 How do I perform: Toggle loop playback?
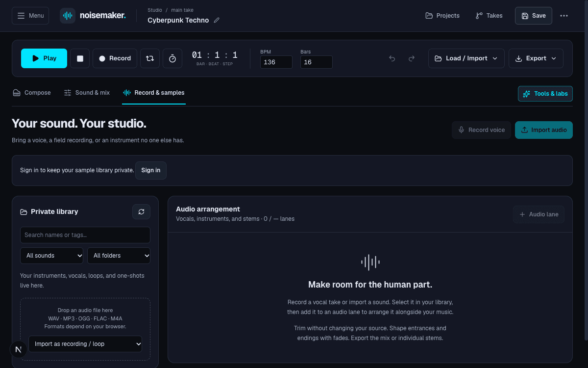point(150,58)
